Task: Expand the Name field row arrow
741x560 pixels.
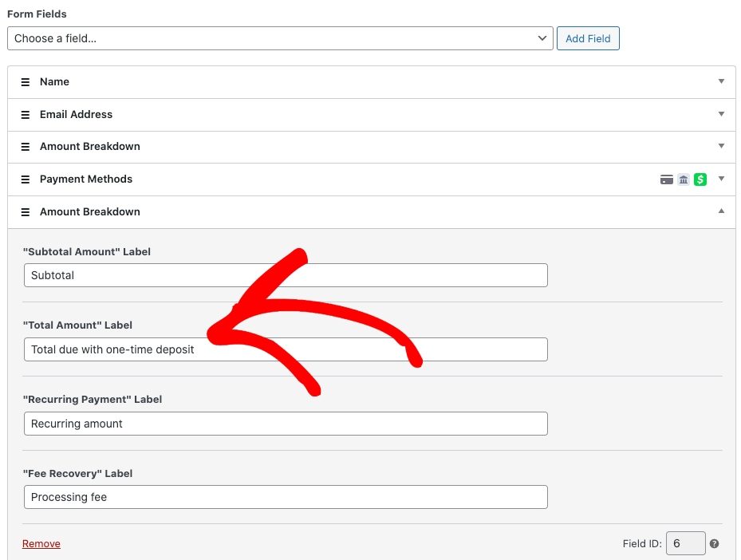Action: click(x=721, y=81)
